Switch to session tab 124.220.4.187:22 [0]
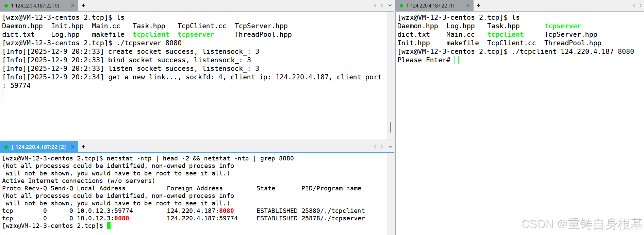 tap(35, 5)
